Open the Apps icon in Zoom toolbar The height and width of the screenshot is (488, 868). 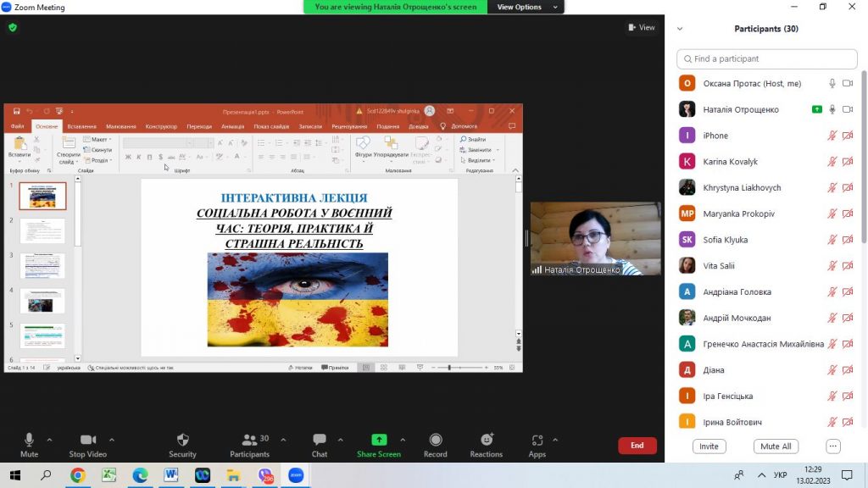pos(537,441)
